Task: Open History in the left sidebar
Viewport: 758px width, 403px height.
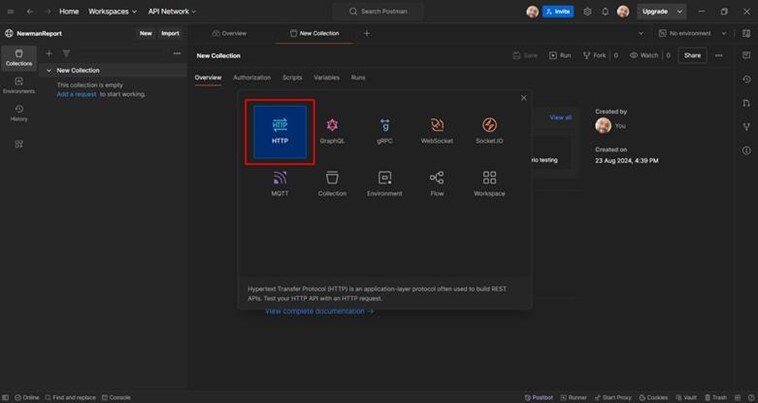Action: point(19,113)
